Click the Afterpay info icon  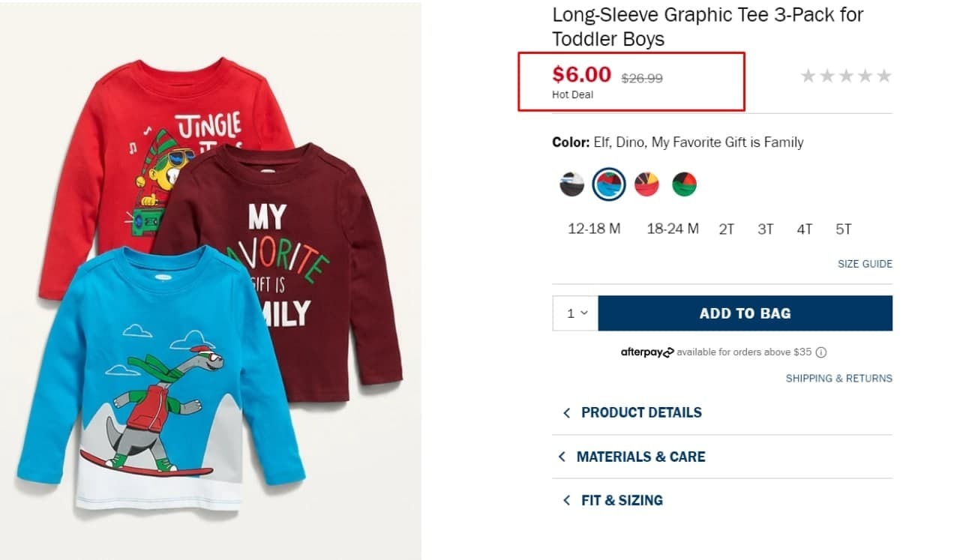[x=821, y=352]
